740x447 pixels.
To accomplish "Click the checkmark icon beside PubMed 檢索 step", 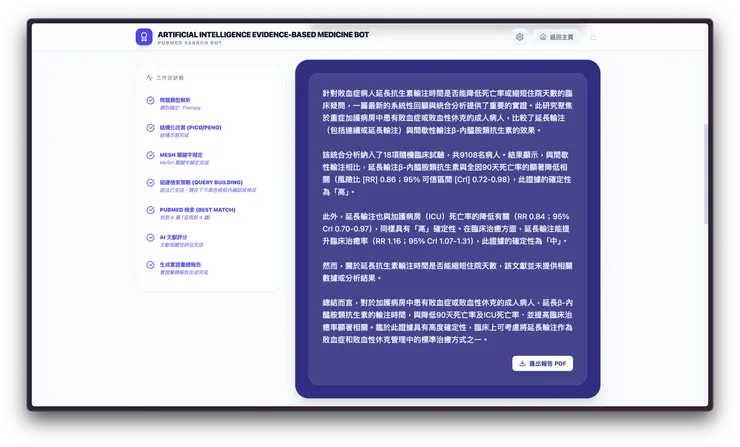I will click(x=150, y=210).
